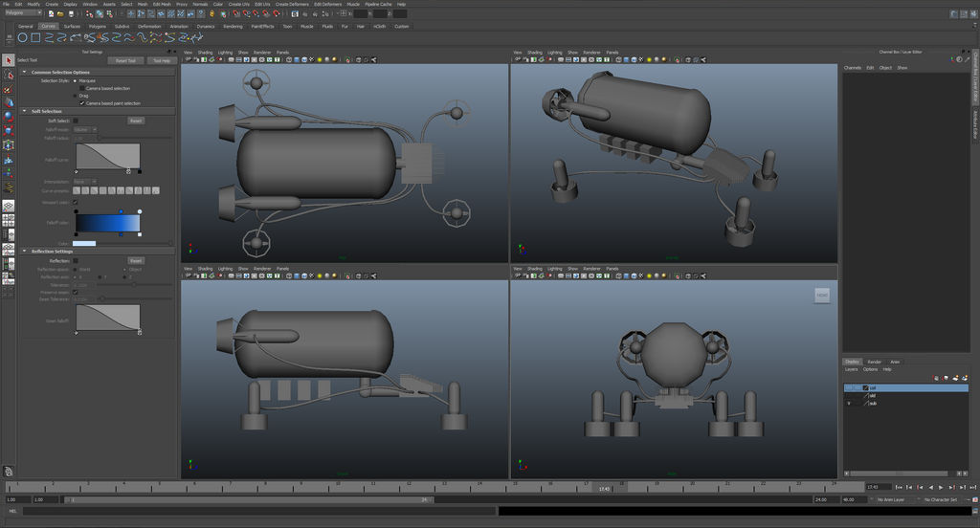Image resolution: width=980 pixels, height=528 pixels.
Task: Open the Script Editor icon
Action: tap(975, 511)
